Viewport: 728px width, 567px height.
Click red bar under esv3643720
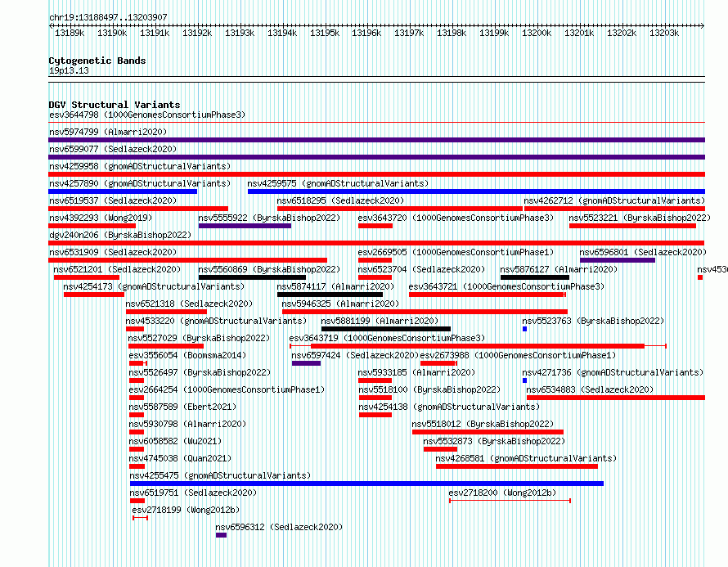click(x=375, y=226)
